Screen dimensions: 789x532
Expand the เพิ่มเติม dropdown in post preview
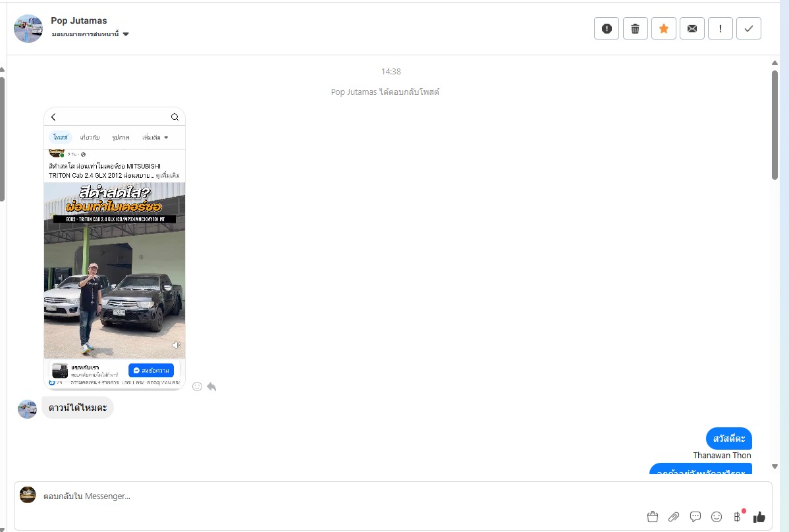click(x=155, y=137)
